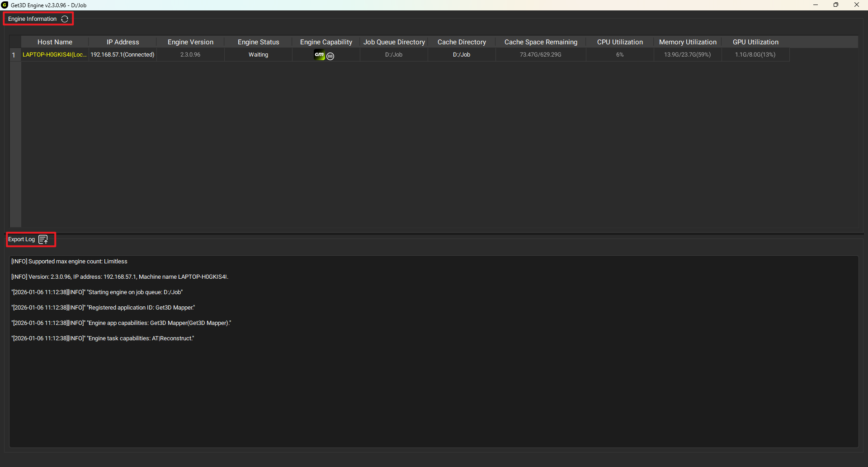Sort by the Host Name column header

coord(55,42)
